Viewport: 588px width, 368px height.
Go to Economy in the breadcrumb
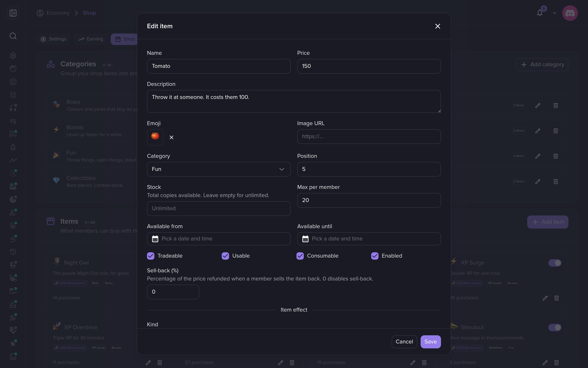[x=58, y=13]
